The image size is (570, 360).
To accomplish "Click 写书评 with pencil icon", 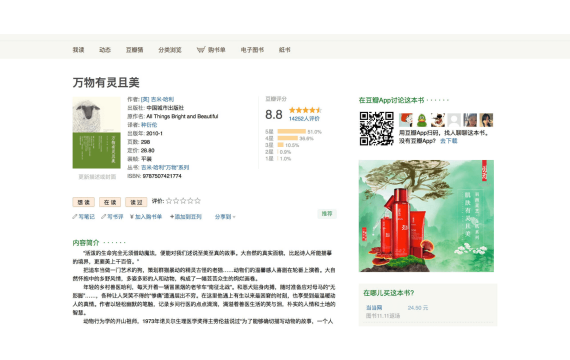I will point(112,217).
